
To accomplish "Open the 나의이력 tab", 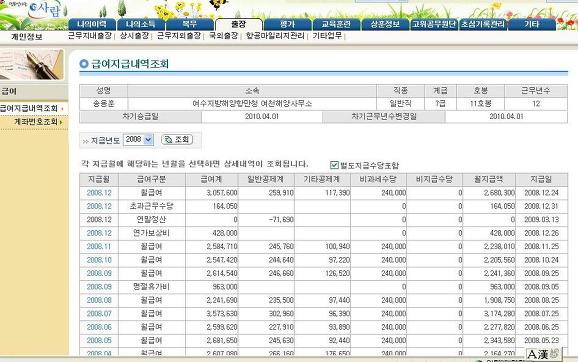I will pos(92,24).
